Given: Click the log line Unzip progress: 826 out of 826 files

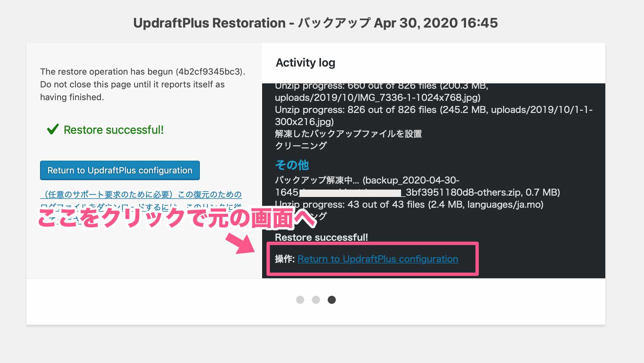Looking at the screenshot, I should (x=434, y=116).
